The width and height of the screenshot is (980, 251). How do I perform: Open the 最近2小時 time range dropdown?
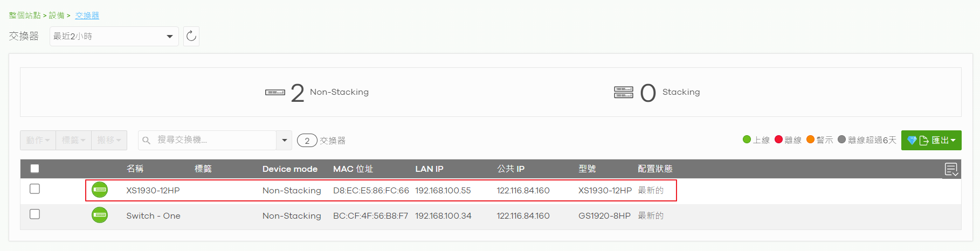(114, 36)
